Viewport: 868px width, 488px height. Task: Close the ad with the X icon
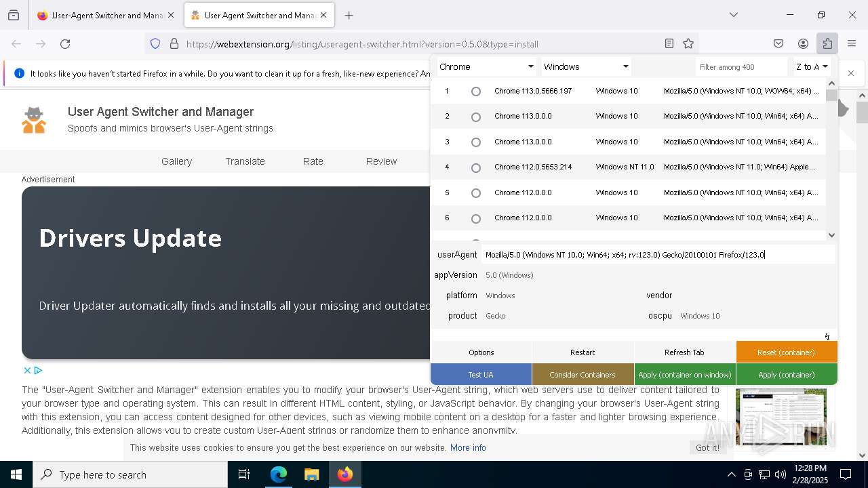click(x=27, y=370)
